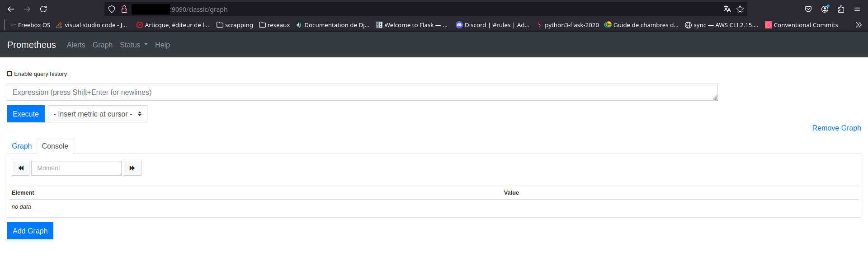Click the rewind time double-arrow button
The width and height of the screenshot is (868, 266).
(x=21, y=168)
